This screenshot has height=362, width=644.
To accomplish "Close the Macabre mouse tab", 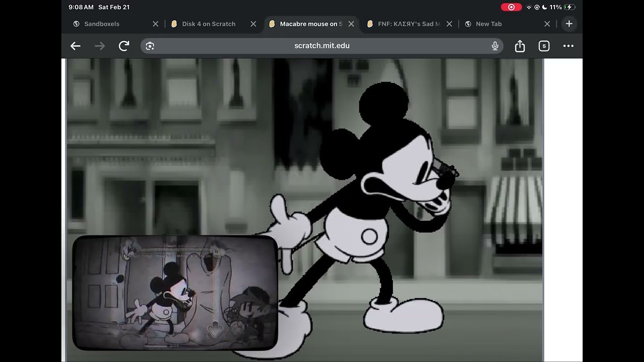I will point(351,24).
